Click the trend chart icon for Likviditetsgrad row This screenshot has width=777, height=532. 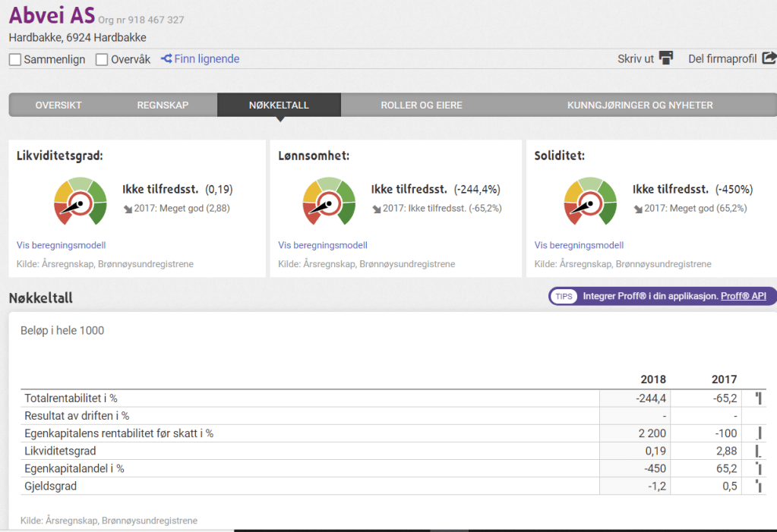pos(758,451)
